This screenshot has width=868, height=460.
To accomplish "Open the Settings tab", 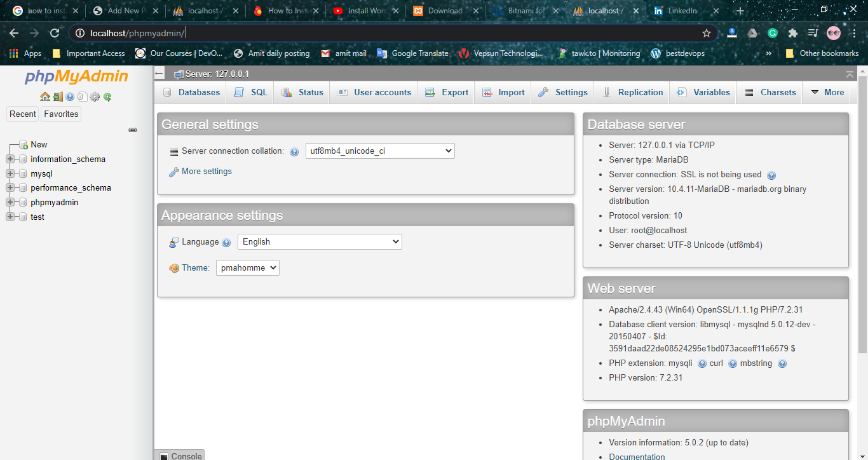I will pos(563,92).
